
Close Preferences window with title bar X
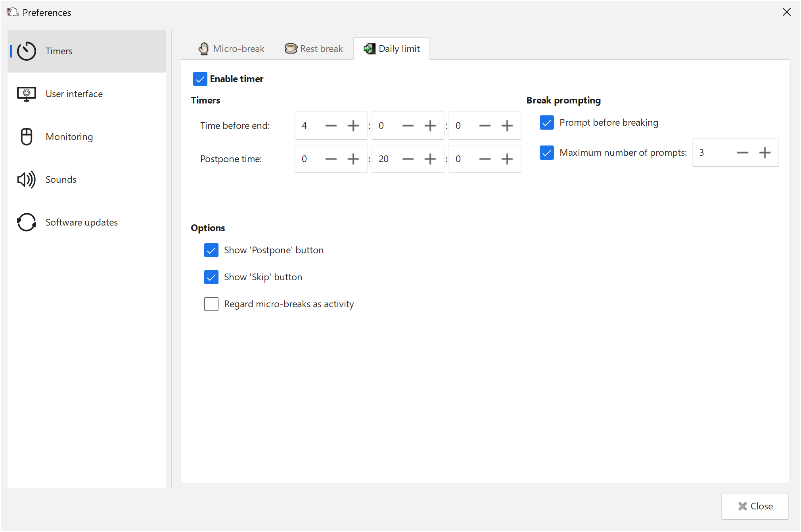787,12
